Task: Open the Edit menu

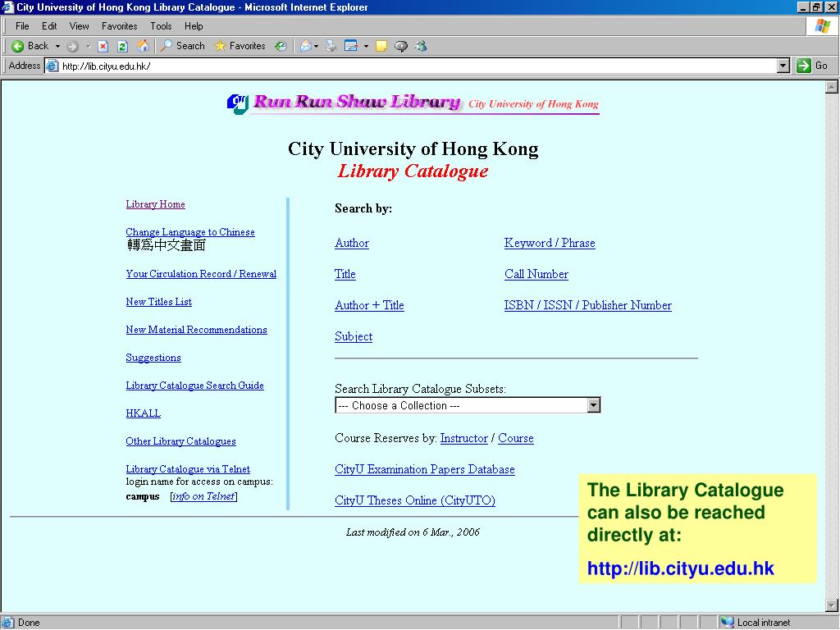Action: tap(49, 25)
